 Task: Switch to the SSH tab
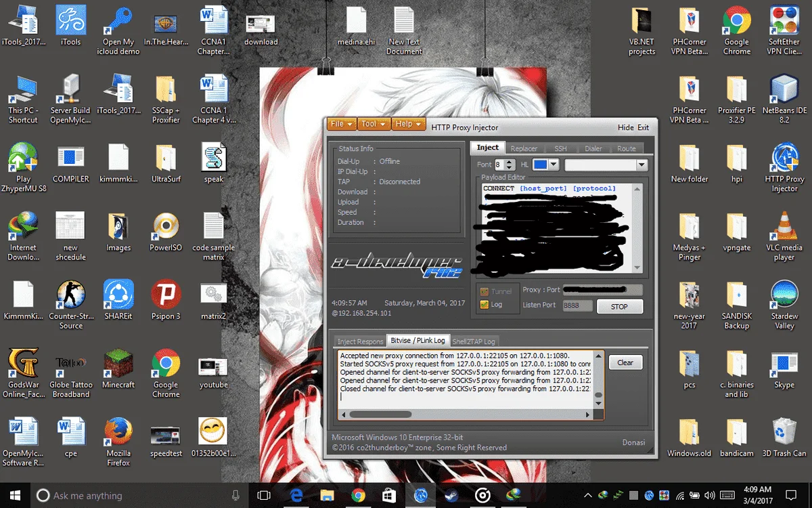560,148
